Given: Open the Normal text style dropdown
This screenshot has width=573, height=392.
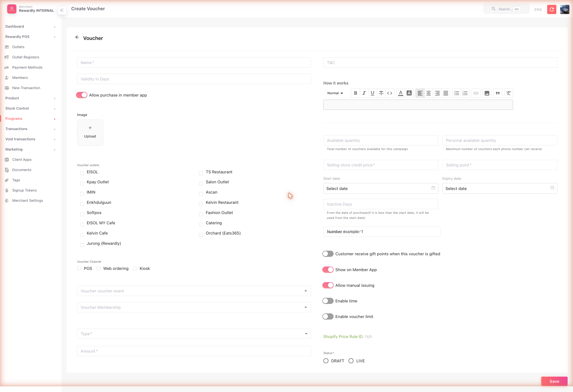Looking at the screenshot, I should point(335,93).
